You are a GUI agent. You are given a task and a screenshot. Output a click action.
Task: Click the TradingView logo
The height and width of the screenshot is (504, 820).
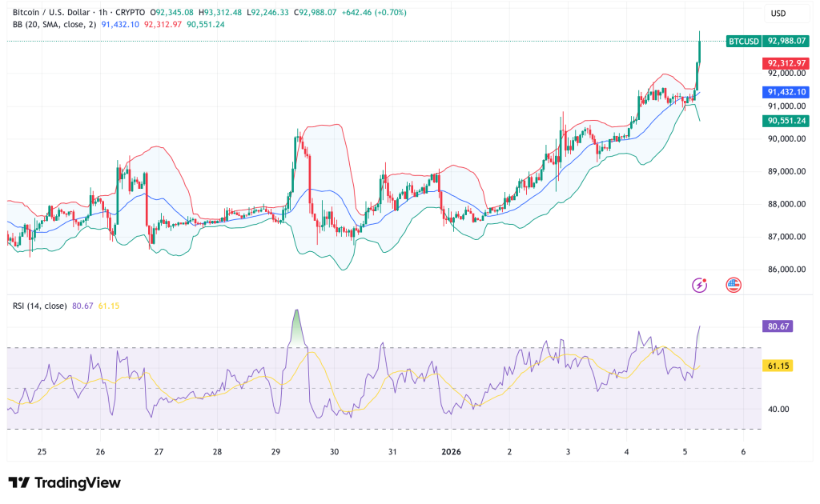coord(62,483)
